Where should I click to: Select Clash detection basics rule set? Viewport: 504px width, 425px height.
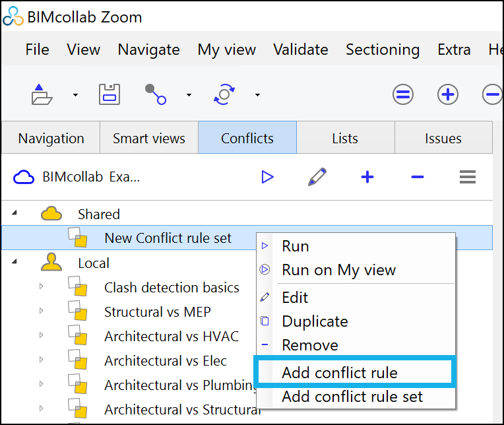[x=172, y=288]
